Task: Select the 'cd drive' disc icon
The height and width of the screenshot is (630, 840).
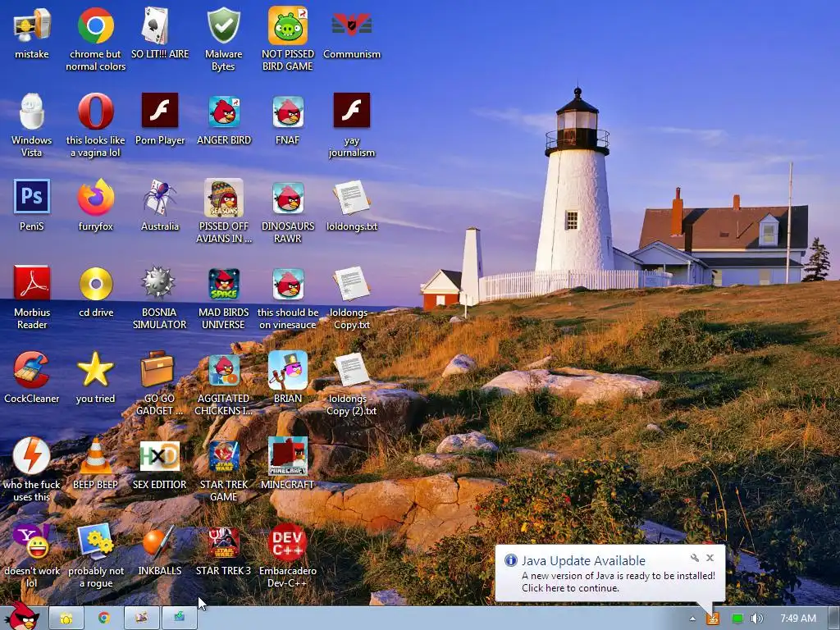Action: 95,284
